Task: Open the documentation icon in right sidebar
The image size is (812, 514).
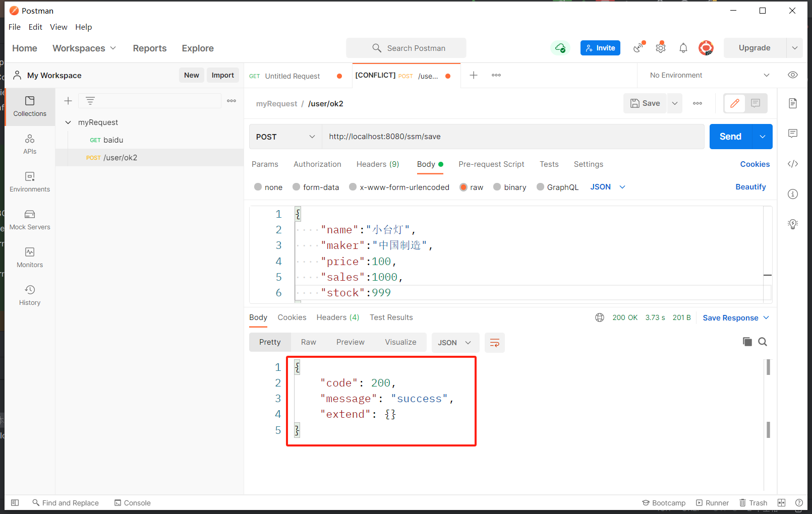Action: click(793, 103)
